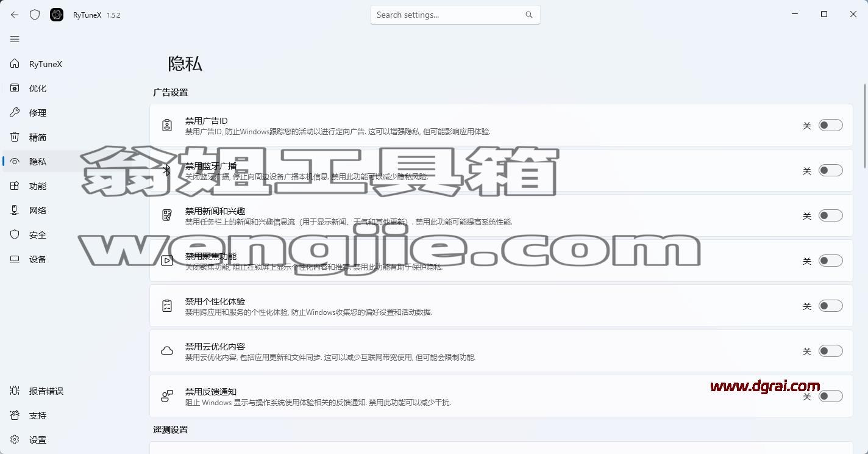868x454 pixels.
Task: Click the back arrow in the title bar
Action: [15, 15]
